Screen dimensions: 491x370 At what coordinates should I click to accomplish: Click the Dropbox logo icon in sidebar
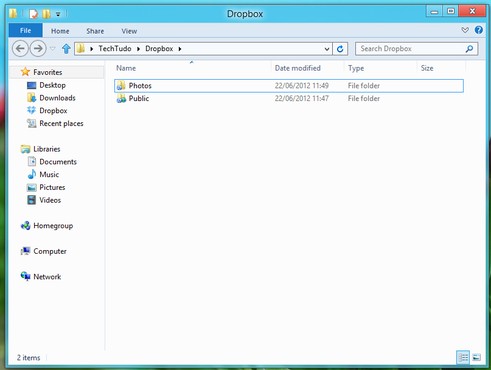(31, 110)
